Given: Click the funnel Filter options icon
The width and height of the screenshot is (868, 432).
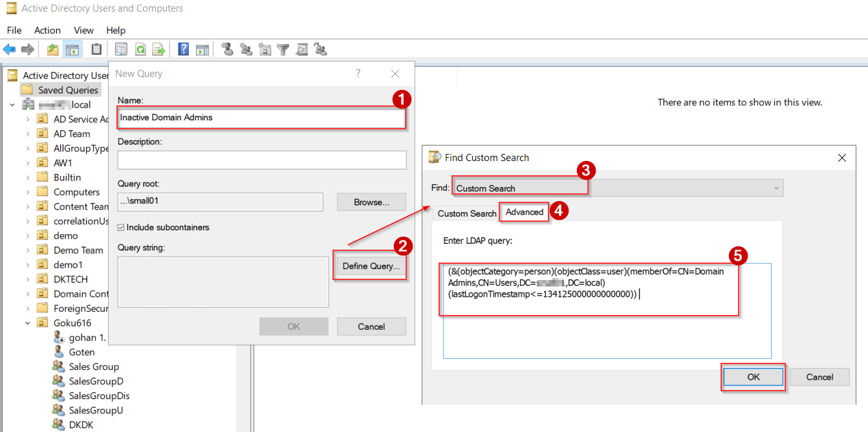Looking at the screenshot, I should coord(283,49).
